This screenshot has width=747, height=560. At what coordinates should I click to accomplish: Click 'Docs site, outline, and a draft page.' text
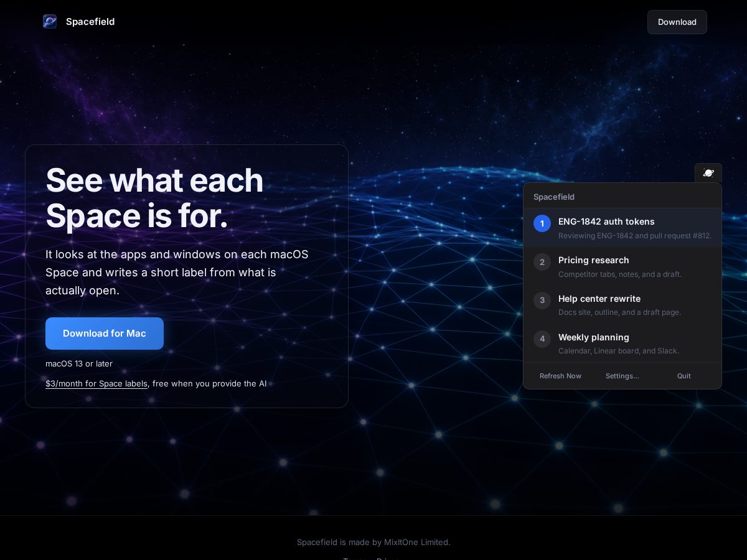point(619,312)
